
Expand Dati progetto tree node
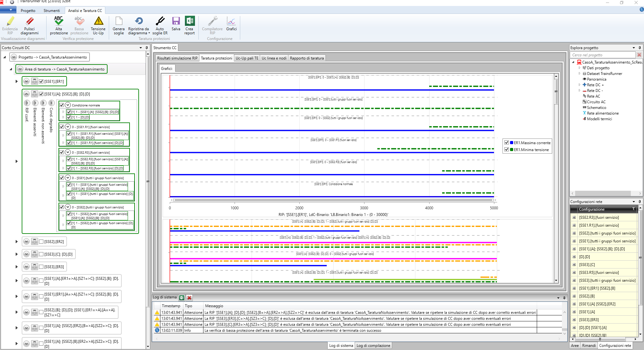(580, 68)
